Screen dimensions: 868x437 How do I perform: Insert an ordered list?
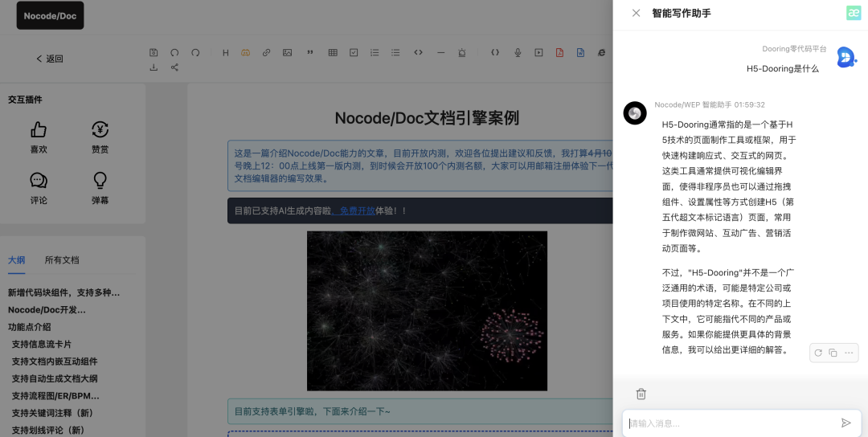point(375,52)
